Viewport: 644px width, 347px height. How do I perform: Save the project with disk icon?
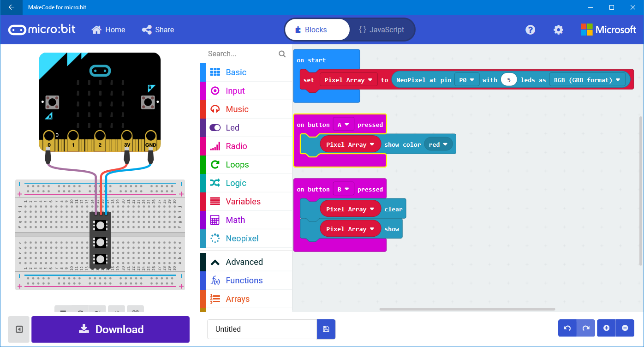[x=326, y=329]
